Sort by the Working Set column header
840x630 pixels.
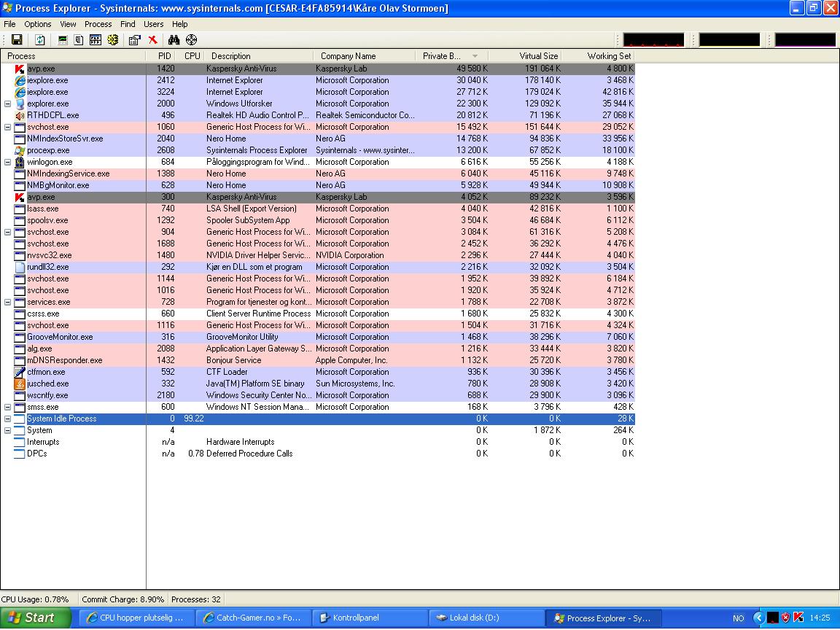pyautogui.click(x=598, y=55)
